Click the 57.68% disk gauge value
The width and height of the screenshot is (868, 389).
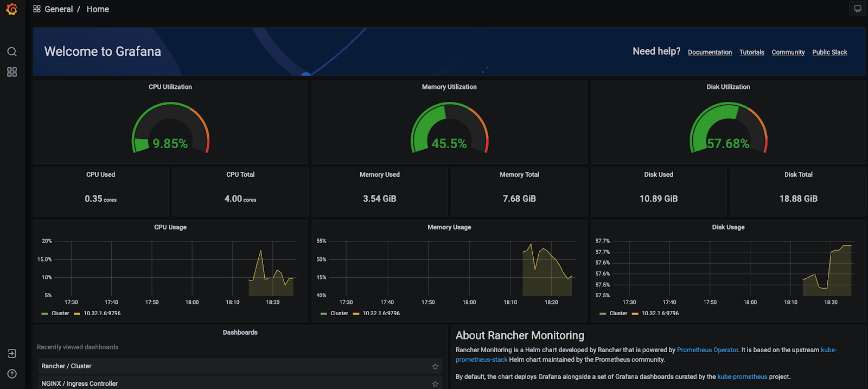pos(728,144)
